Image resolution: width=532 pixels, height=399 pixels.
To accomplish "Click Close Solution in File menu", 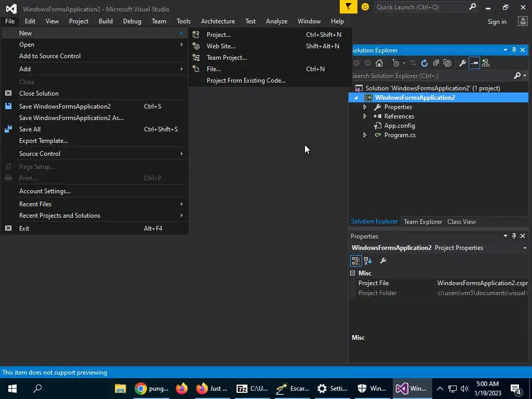I will pos(95,94).
